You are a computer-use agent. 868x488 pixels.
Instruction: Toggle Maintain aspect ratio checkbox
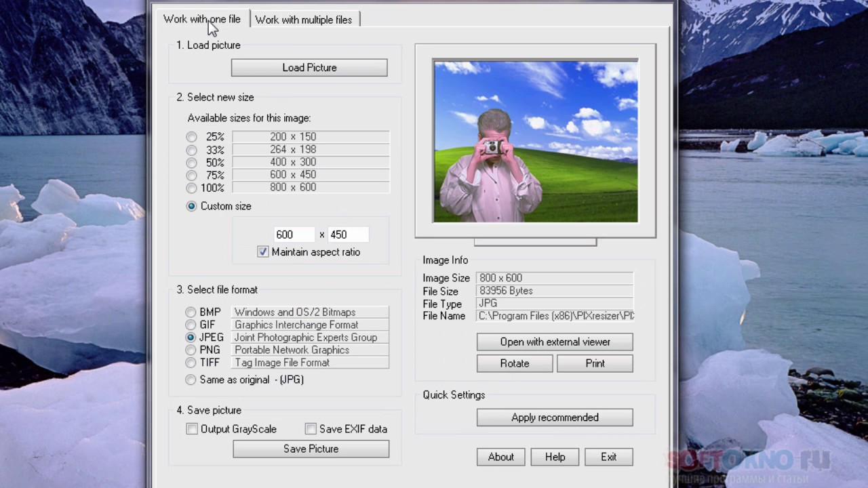pos(263,252)
